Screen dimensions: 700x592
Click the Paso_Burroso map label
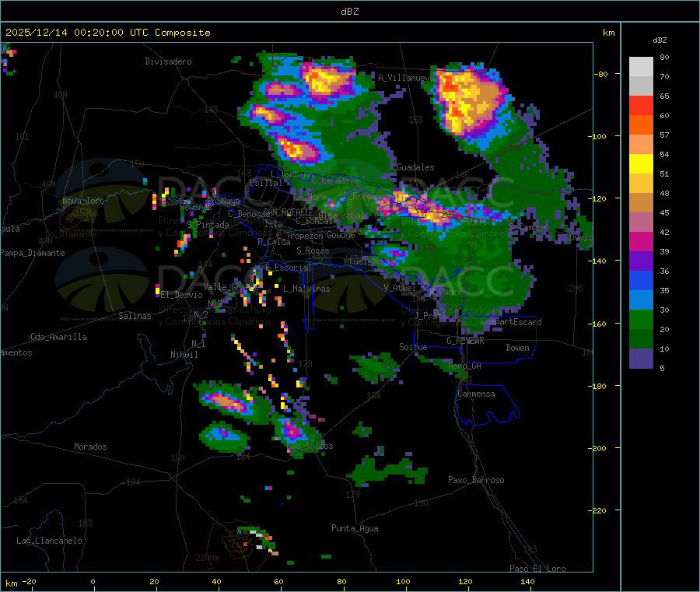(476, 480)
